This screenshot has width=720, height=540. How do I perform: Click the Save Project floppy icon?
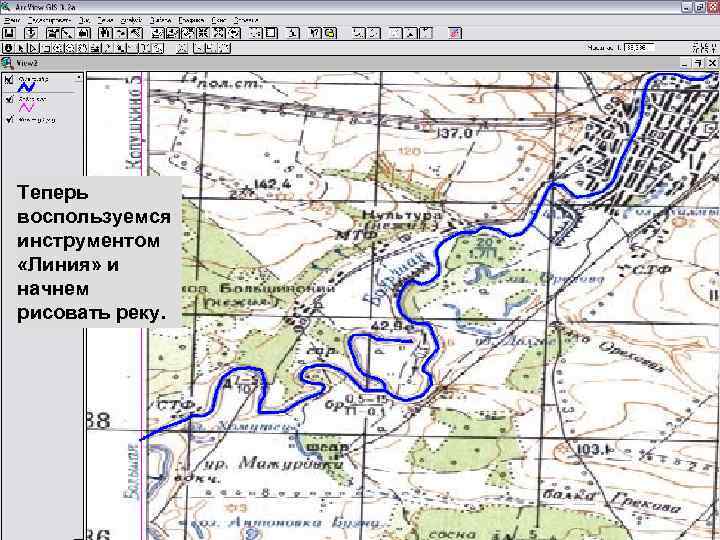(9, 33)
